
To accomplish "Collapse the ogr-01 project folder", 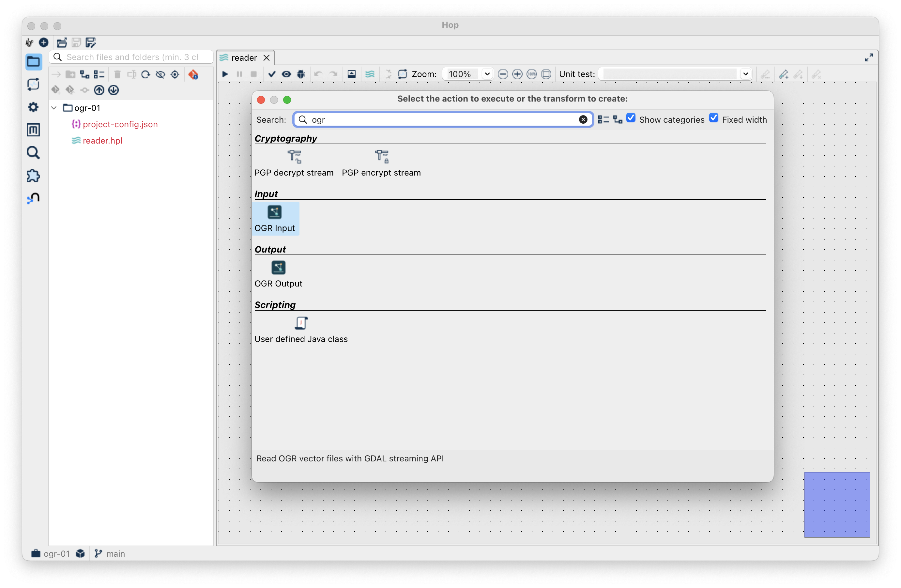I will [x=54, y=108].
